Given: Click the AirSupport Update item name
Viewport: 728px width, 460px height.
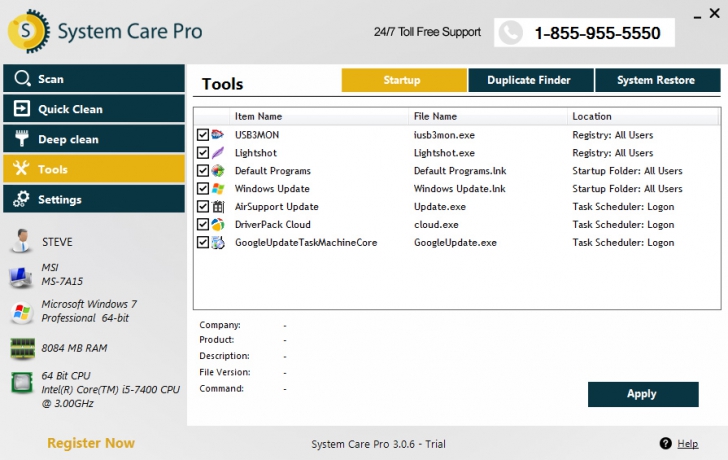Looking at the screenshot, I should [276, 207].
